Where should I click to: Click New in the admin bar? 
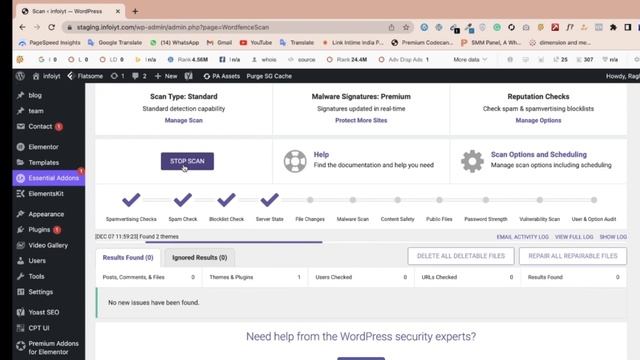pos(166,76)
